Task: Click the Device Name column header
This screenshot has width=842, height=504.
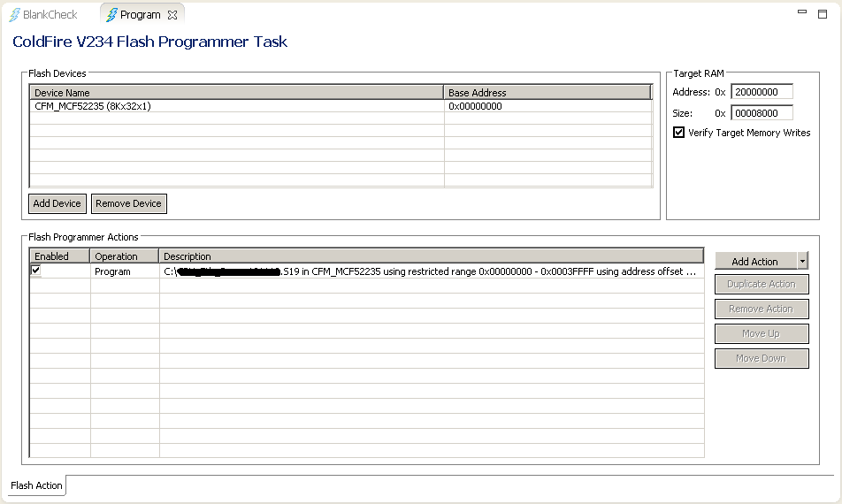Action: tap(237, 92)
